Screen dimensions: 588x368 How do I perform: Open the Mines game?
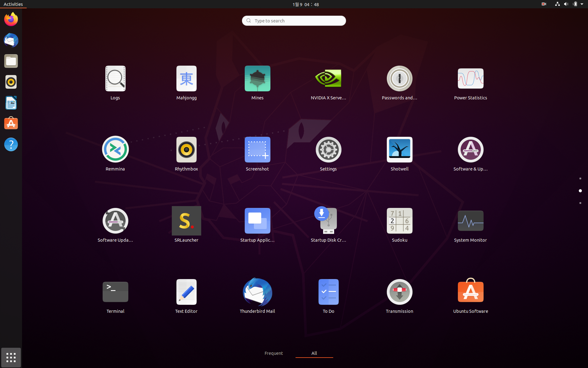[x=257, y=83]
